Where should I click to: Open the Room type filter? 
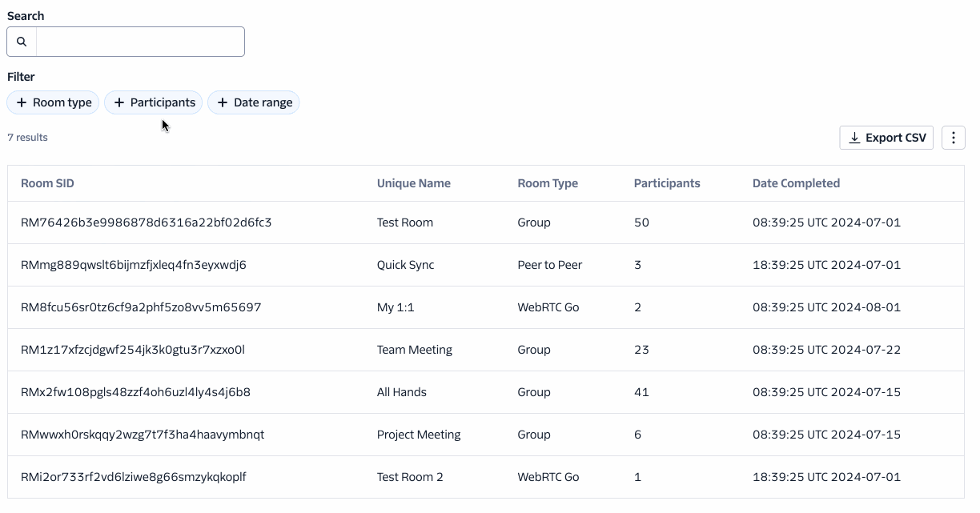54,102
